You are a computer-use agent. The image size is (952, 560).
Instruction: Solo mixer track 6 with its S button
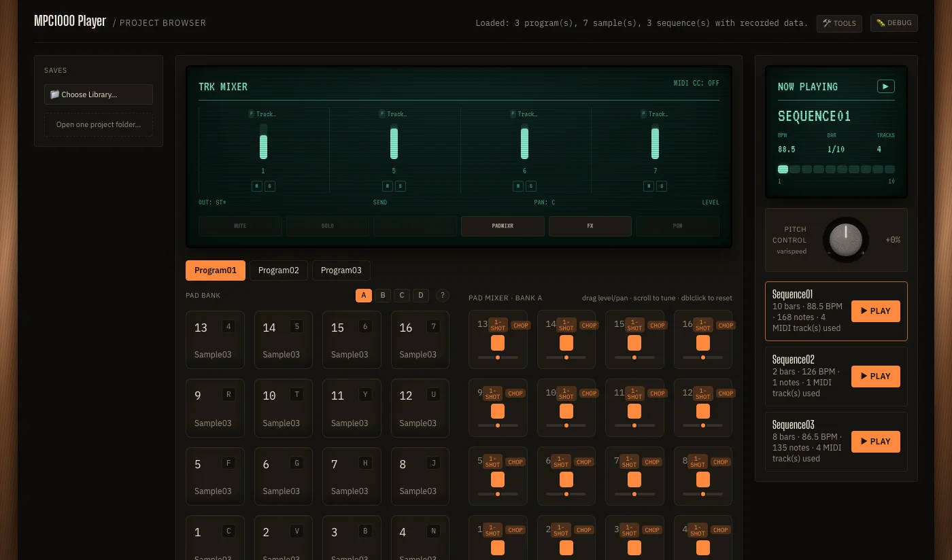[x=531, y=186]
